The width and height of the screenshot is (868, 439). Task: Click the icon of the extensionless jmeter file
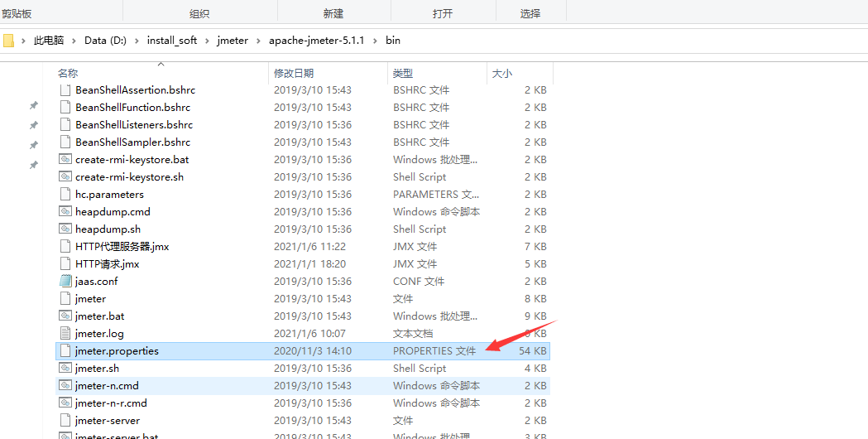pos(65,299)
